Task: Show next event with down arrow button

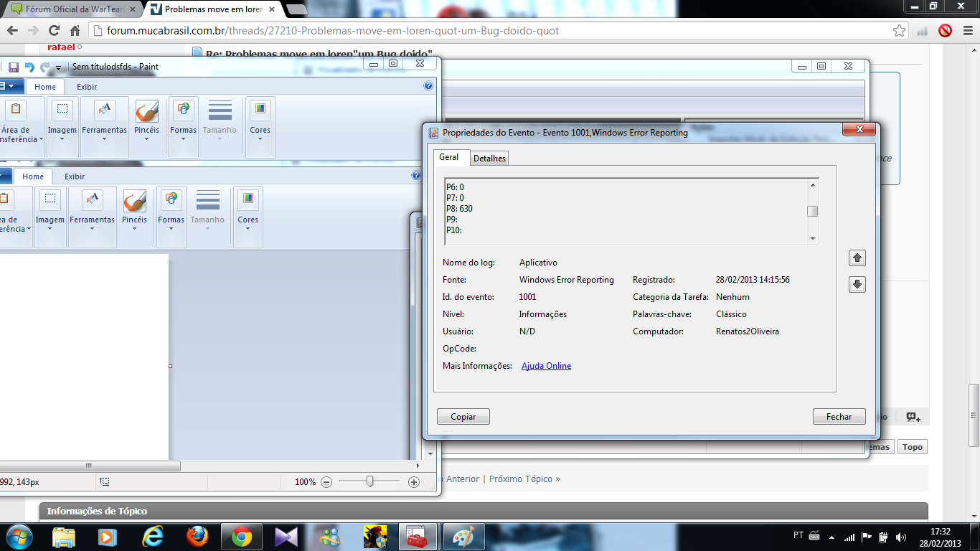Action: pyautogui.click(x=857, y=285)
